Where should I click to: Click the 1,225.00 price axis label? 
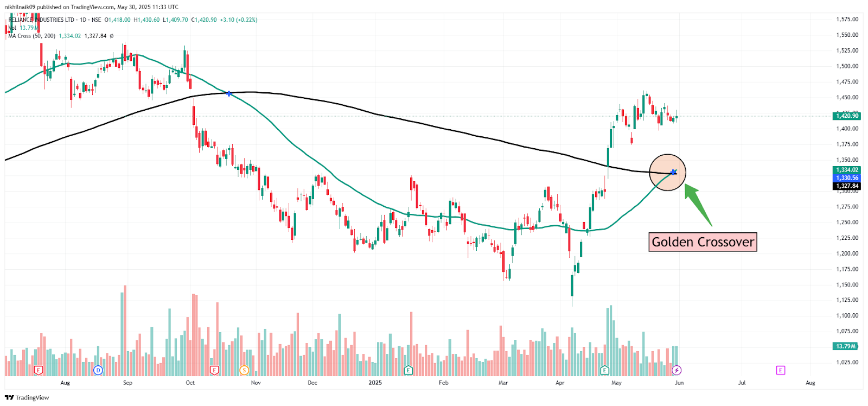pyautogui.click(x=847, y=238)
